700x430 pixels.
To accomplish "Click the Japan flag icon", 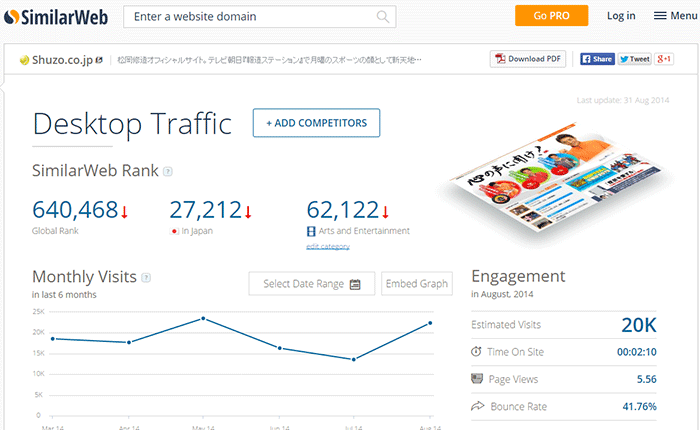I will click(175, 231).
